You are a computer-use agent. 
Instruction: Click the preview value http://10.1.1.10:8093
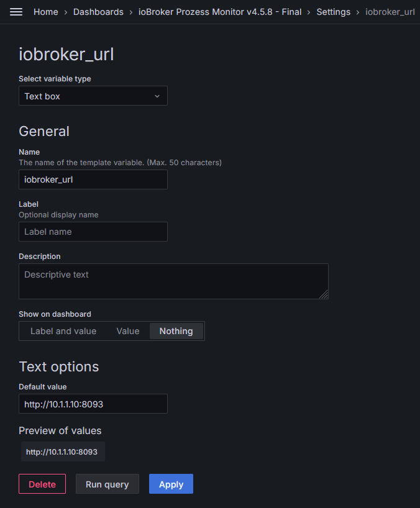62,452
